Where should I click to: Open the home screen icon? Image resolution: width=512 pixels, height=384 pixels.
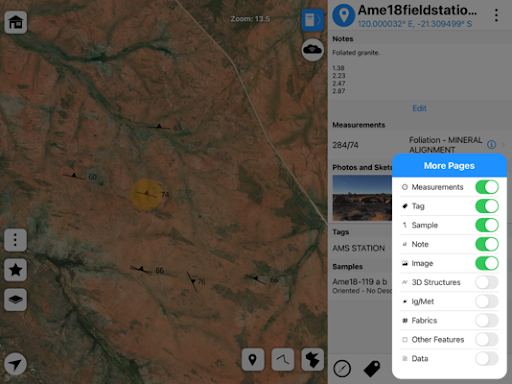(x=16, y=22)
